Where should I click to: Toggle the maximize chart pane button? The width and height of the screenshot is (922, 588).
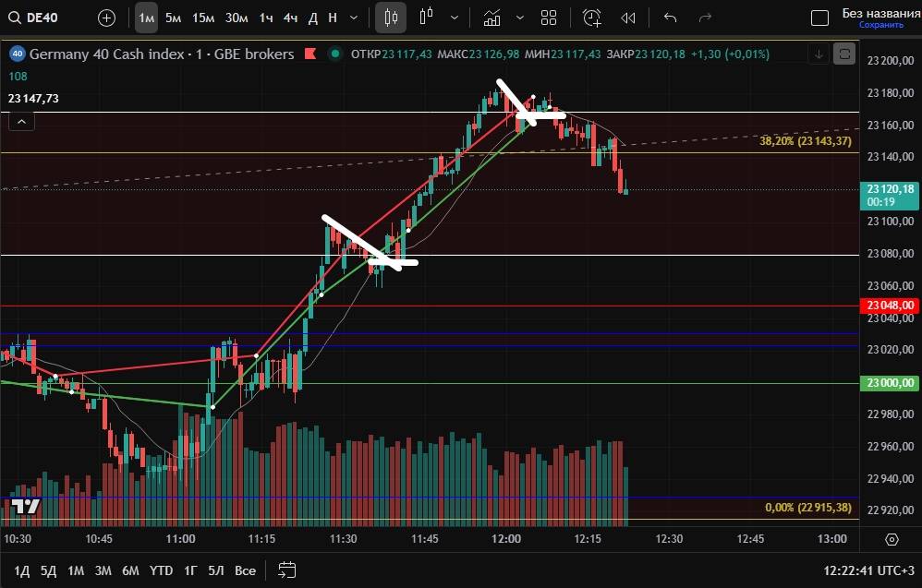(x=844, y=54)
